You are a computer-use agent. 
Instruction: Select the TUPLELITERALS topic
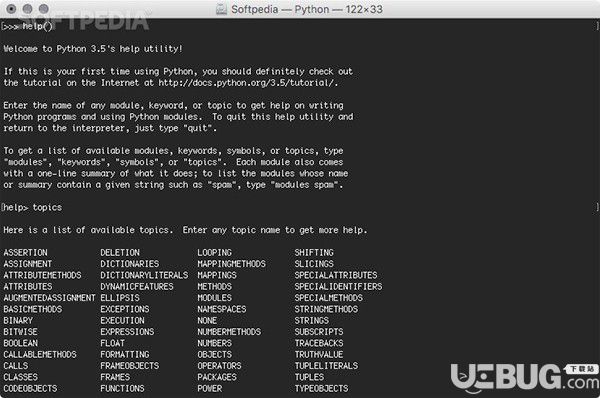pos(326,366)
